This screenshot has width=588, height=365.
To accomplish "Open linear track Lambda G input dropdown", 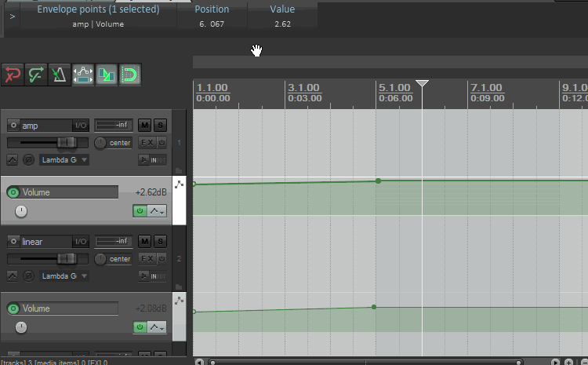I will (64, 276).
